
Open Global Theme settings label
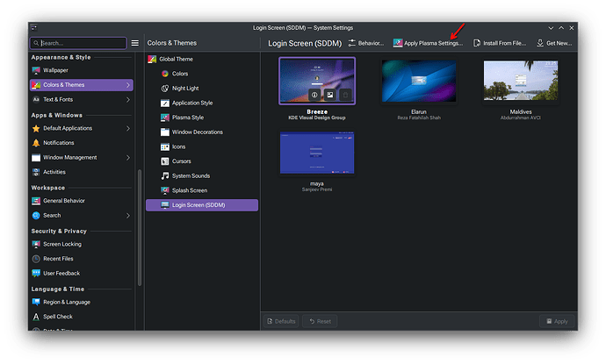(x=176, y=59)
